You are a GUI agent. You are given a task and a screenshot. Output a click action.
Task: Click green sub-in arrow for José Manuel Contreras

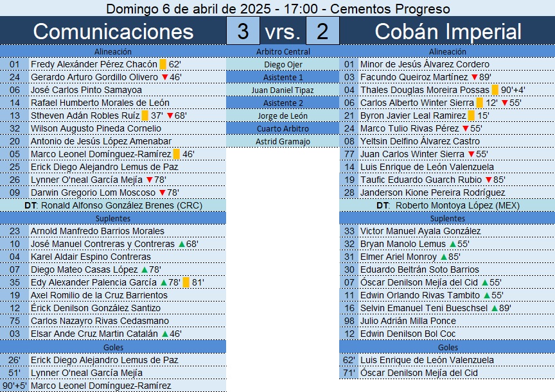point(182,244)
